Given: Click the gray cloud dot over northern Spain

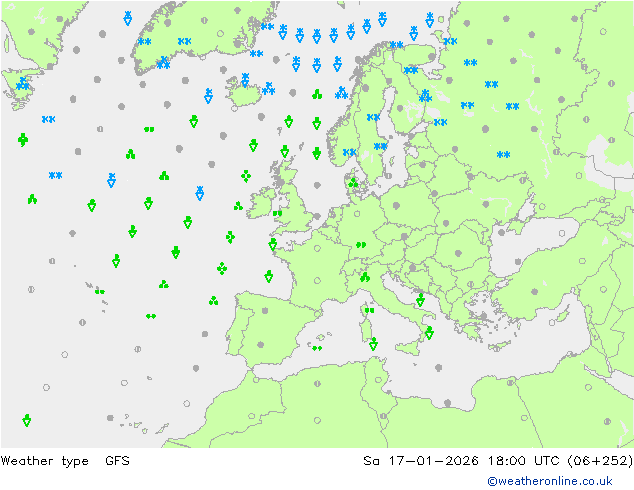Looking at the screenshot, I should tap(265, 310).
